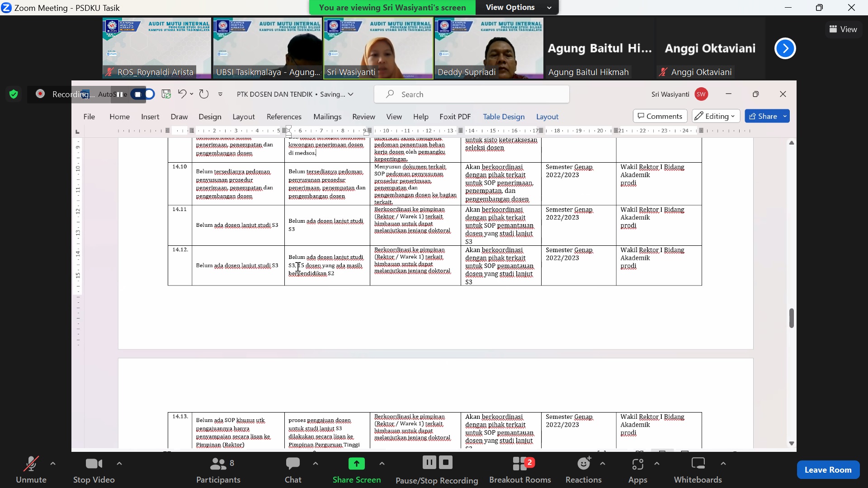Click the Share button in Word
Viewport: 868px width, 488px height.
tap(763, 116)
